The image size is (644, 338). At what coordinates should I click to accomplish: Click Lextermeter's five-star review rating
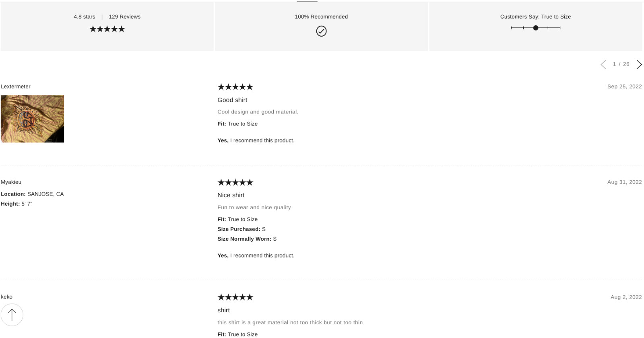[x=235, y=87]
